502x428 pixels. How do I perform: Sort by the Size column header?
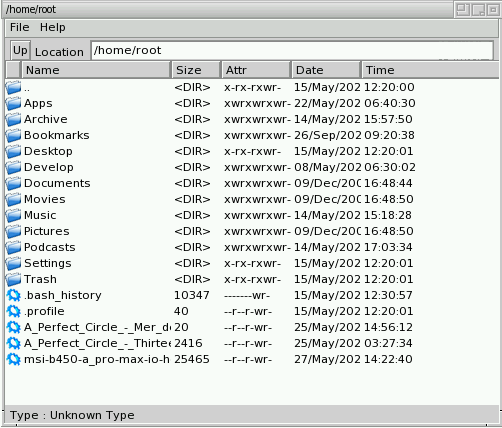(196, 70)
